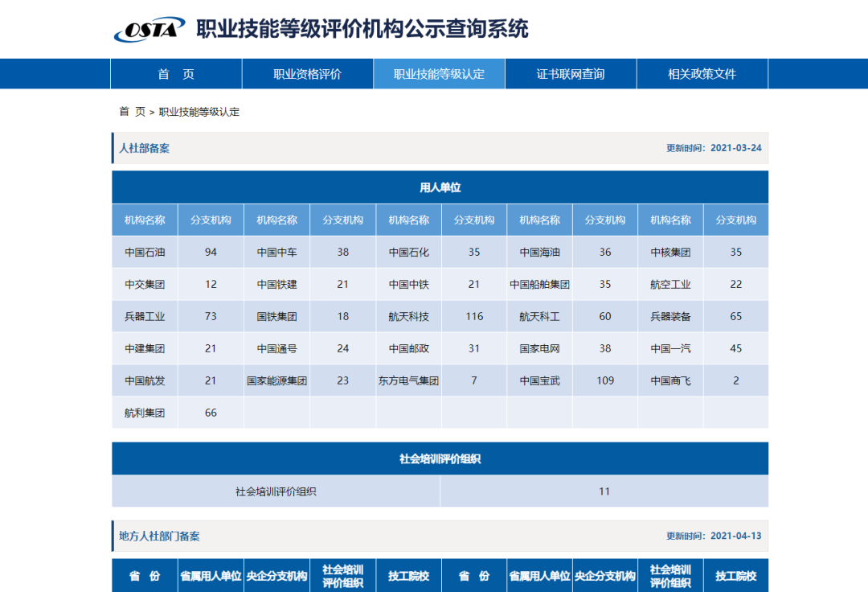Select the 中建集团 table cell
The width and height of the screenshot is (868, 592).
tap(145, 348)
